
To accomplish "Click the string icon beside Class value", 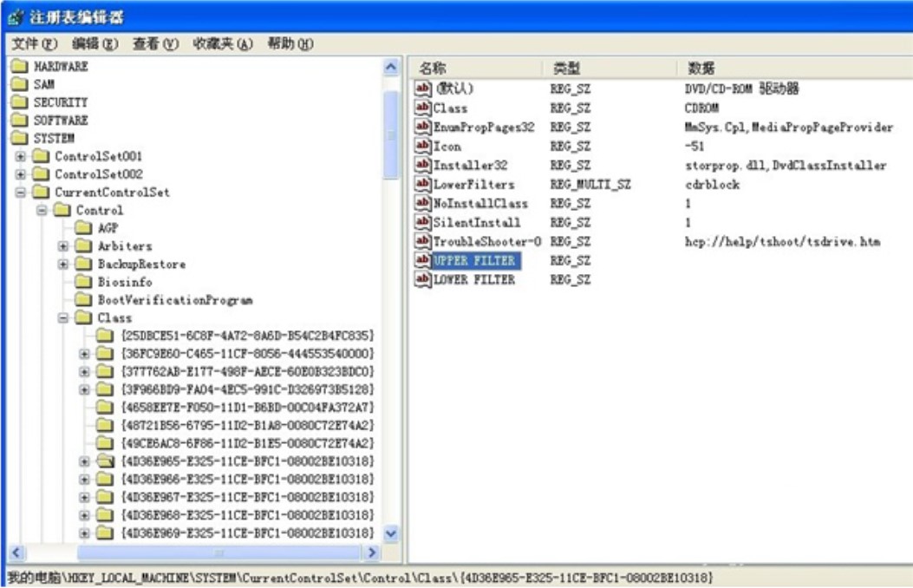I will click(x=423, y=108).
